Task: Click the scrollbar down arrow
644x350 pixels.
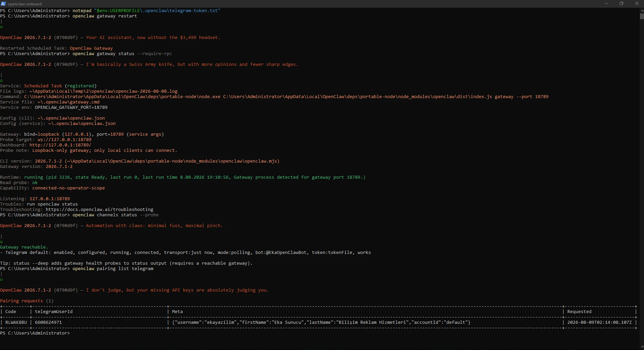Action: 642,347
